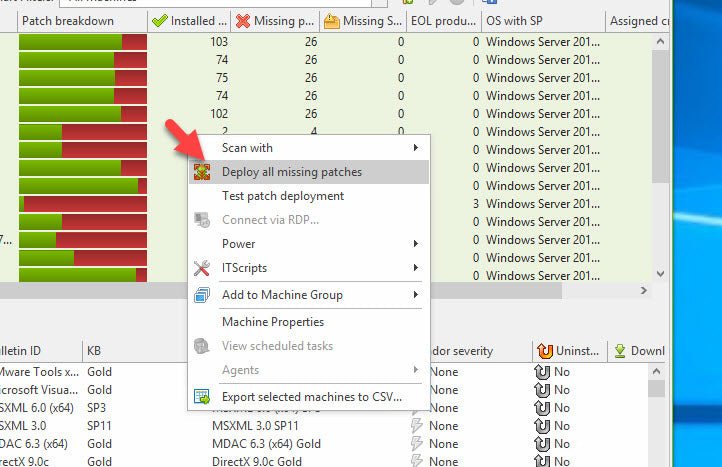
Task: Click red X icon in Missing patches header
Action: point(243,21)
